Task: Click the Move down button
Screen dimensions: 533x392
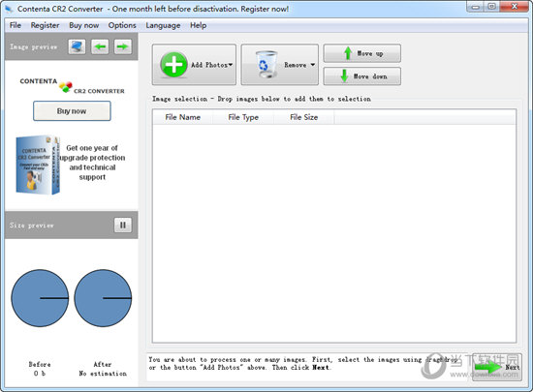Action: (x=362, y=76)
